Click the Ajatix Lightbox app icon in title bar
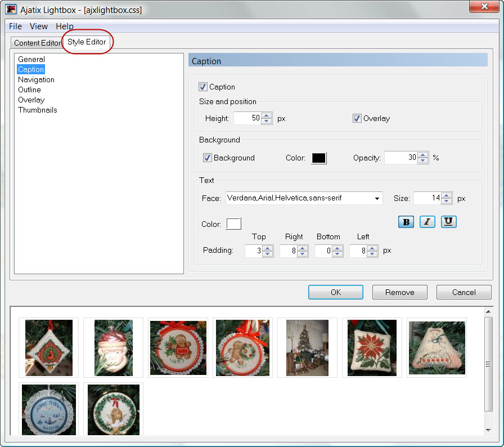 11,10
